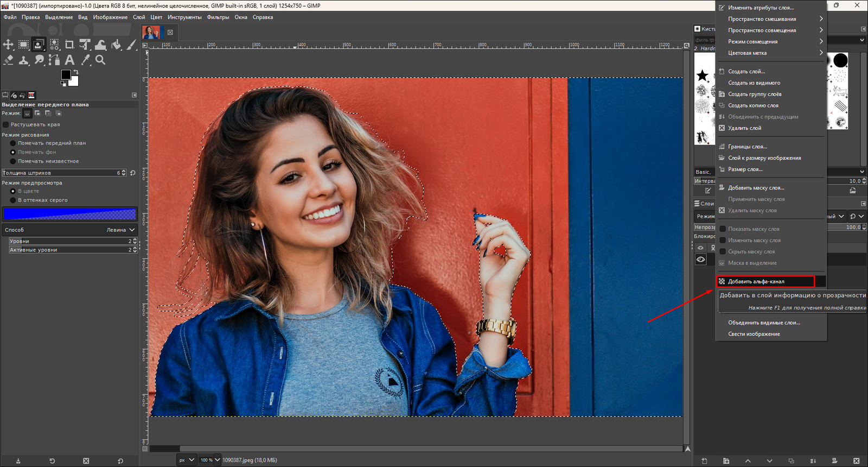Select the Rectangle Select tool
Image resolution: width=868 pixels, height=467 pixels.
[23, 45]
